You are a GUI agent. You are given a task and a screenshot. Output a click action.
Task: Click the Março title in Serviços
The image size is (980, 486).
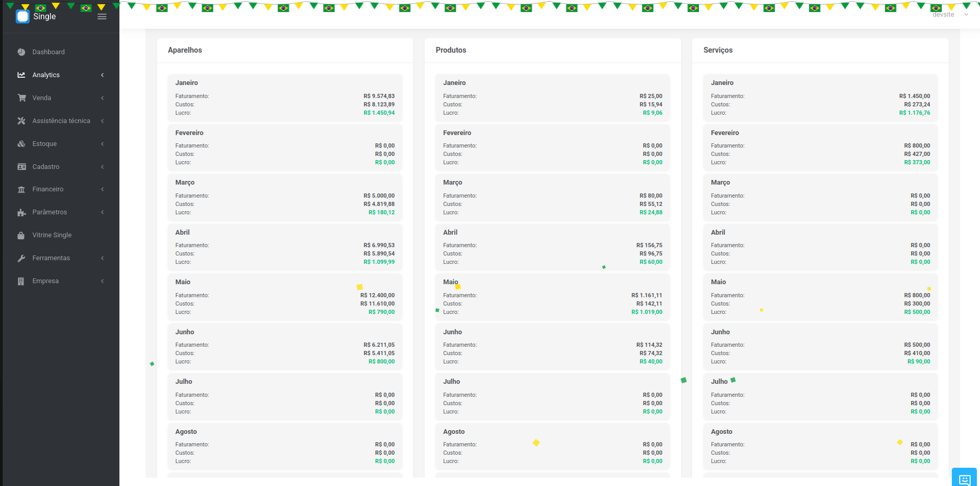tap(720, 183)
